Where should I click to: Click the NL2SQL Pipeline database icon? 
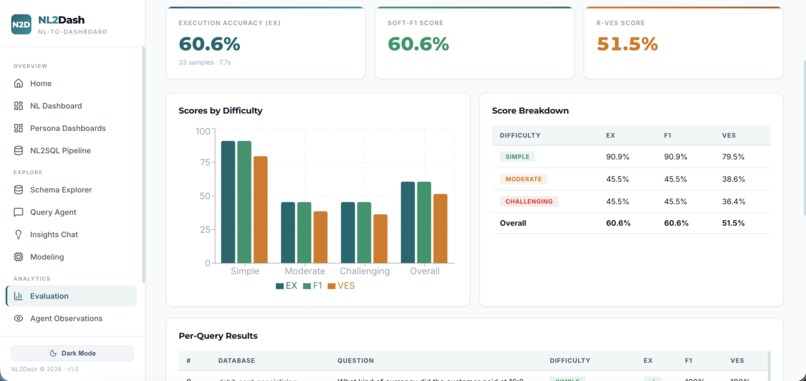(19, 151)
